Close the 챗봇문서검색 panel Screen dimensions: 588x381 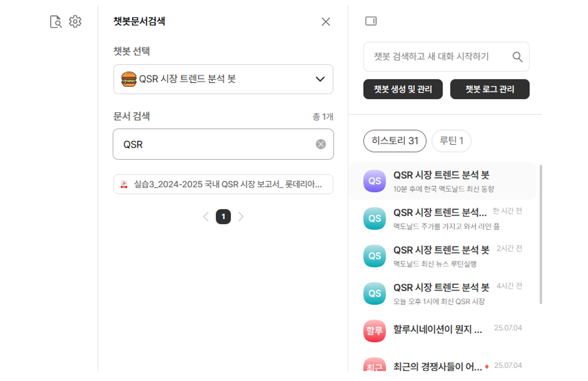pyautogui.click(x=325, y=22)
